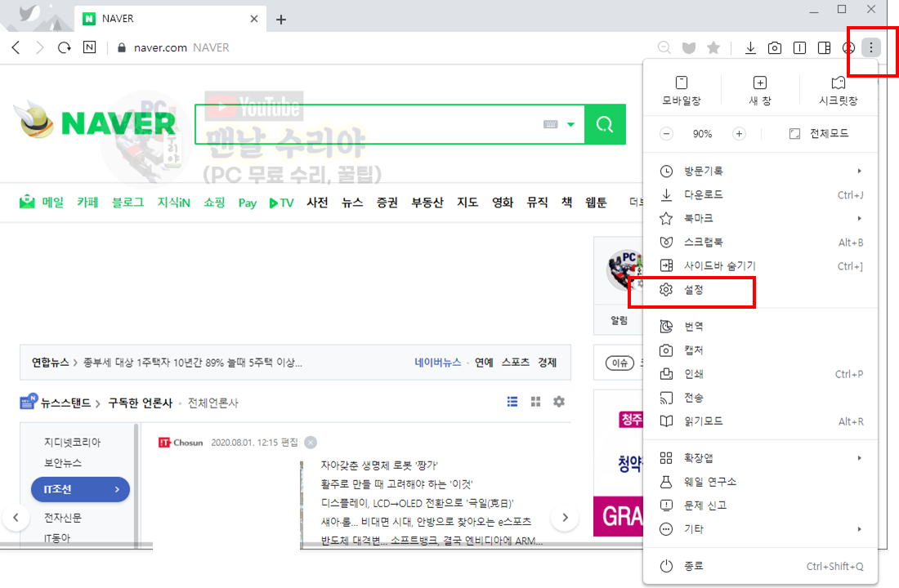The width and height of the screenshot is (899, 588).
Task: Open 스크랩북 from the menu
Action: pos(761,242)
